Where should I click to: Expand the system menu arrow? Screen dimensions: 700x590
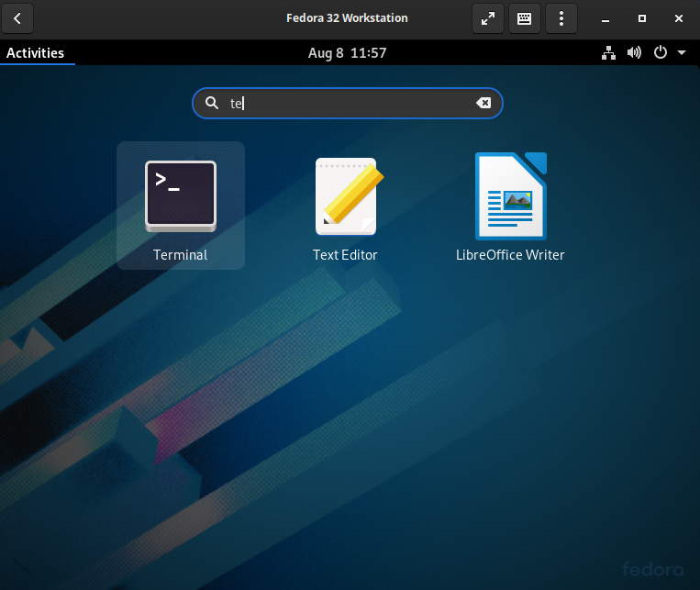(x=682, y=52)
